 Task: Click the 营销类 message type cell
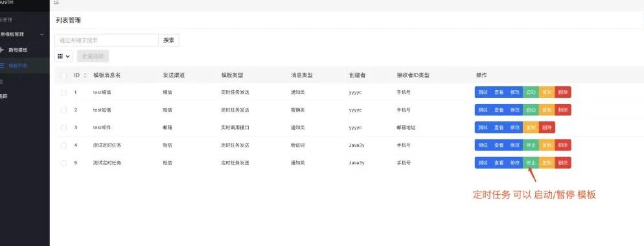[x=298, y=110]
